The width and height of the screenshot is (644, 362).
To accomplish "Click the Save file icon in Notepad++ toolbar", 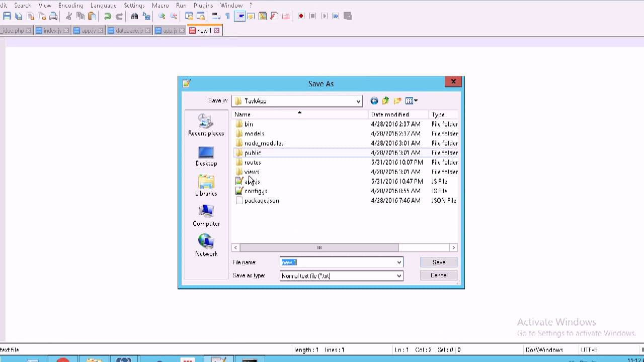I will (7, 16).
